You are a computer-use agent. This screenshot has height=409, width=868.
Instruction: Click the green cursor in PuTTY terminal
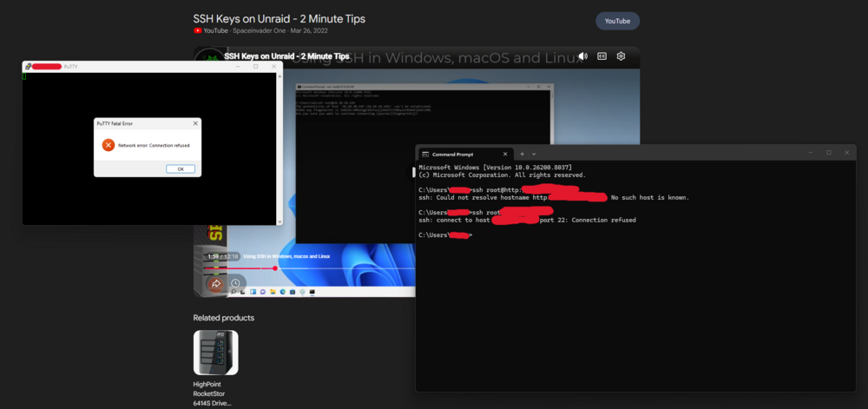pyautogui.click(x=24, y=76)
